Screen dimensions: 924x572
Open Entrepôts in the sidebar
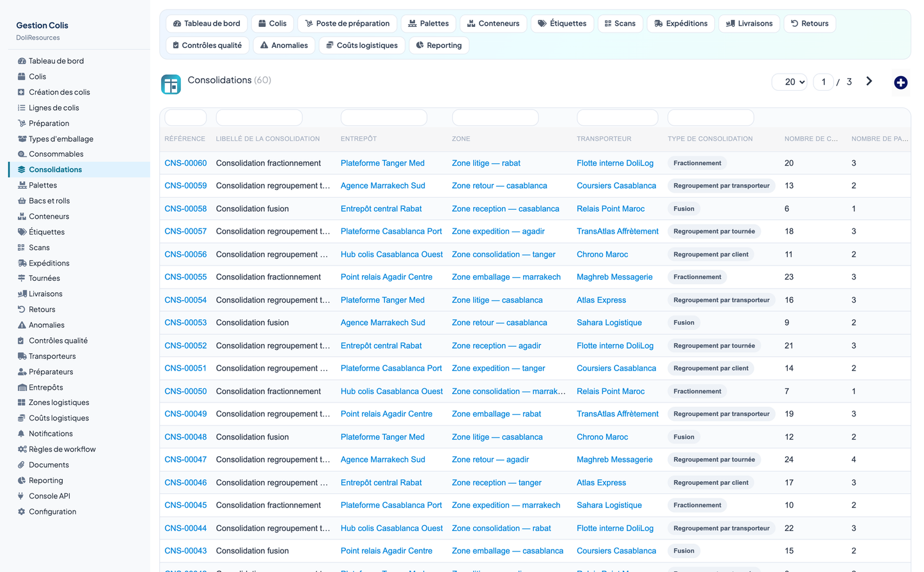(46, 388)
